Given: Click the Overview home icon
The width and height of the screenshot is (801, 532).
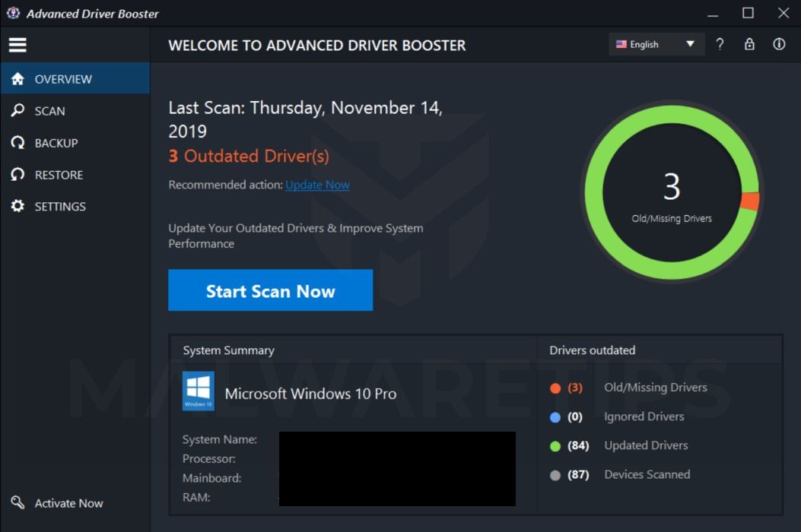Looking at the screenshot, I should (x=18, y=78).
